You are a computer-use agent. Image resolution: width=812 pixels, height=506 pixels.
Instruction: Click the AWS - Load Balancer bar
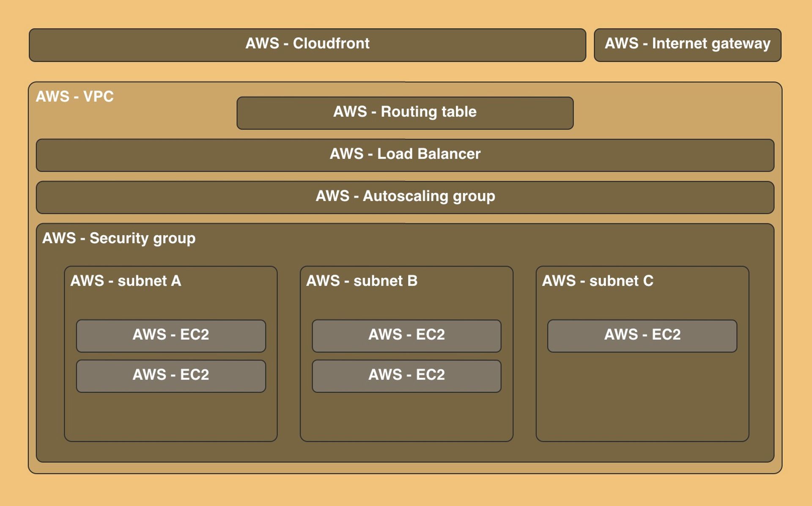(x=405, y=154)
